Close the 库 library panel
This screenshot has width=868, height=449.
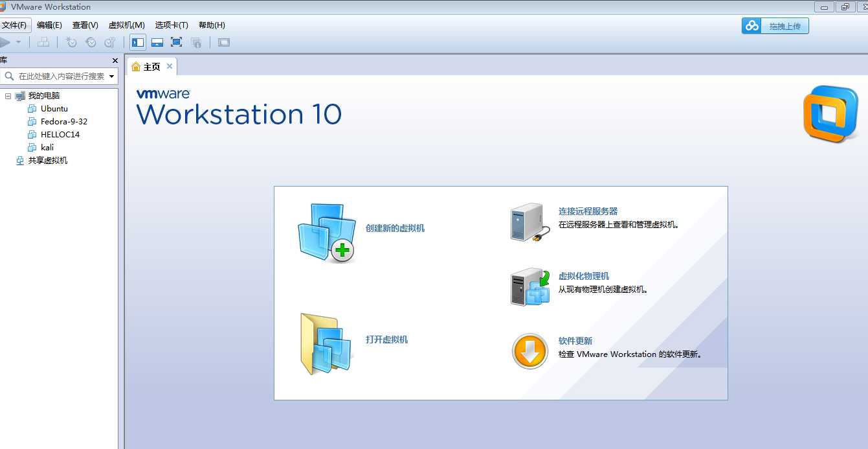115,60
